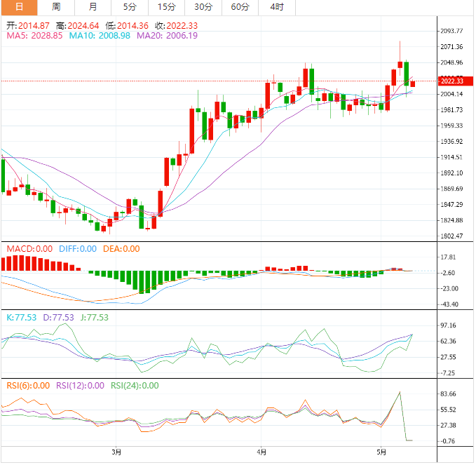Image resolution: width=476 pixels, height=465 pixels.
Task: Open the 5分 timeframe tab
Action: tap(130, 7)
